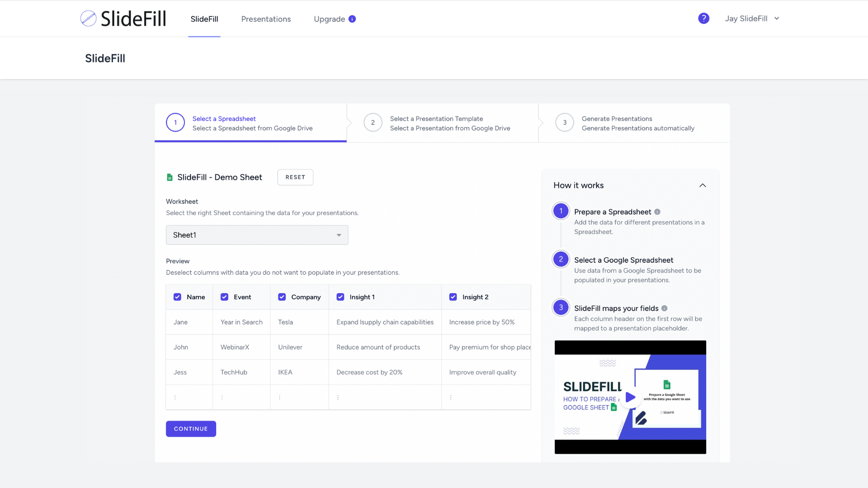Click step 3 Generate Presentations circle
The height and width of the screenshot is (488, 868).
click(x=565, y=122)
